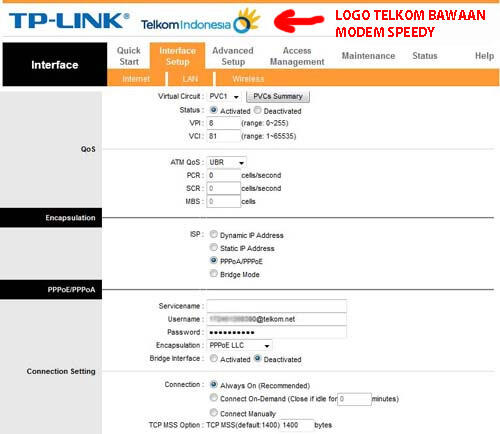Open the Maintenance tab

coord(368,56)
